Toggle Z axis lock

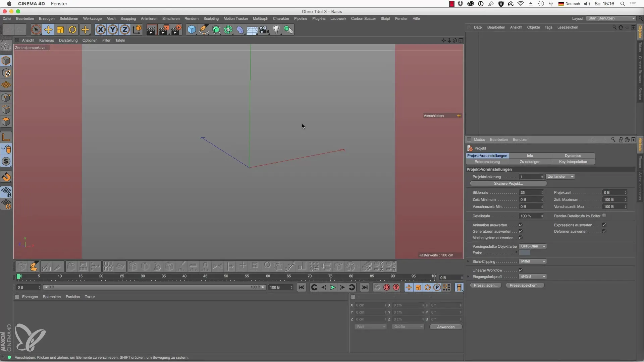point(125,30)
